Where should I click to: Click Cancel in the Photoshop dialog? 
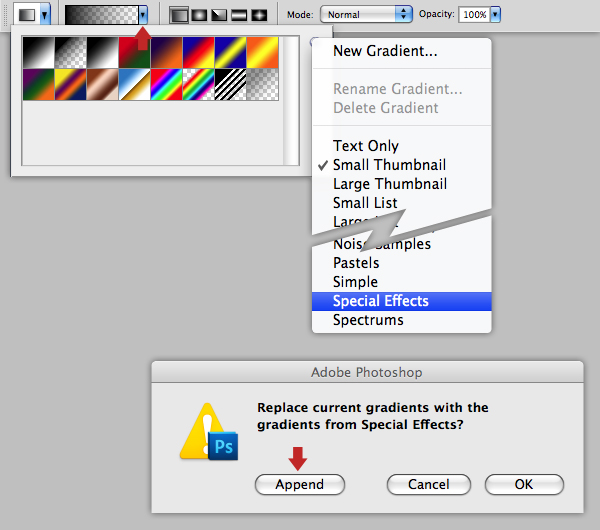(x=429, y=484)
